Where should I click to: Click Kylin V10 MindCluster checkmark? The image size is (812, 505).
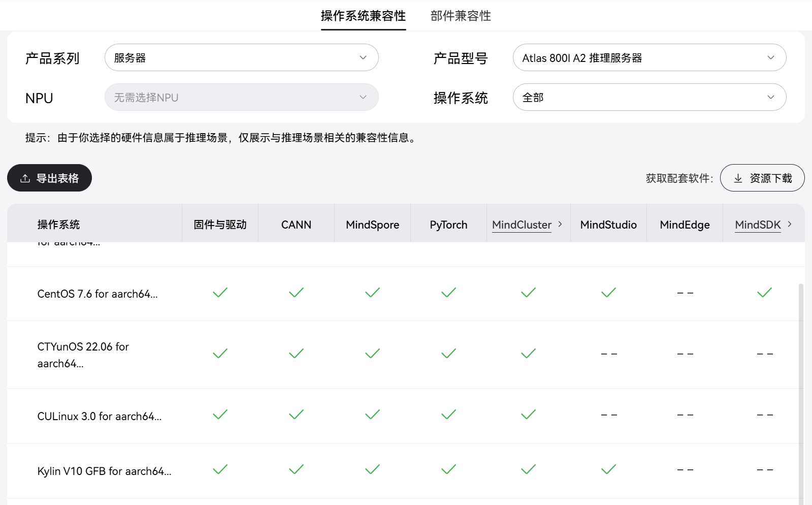[x=528, y=470]
